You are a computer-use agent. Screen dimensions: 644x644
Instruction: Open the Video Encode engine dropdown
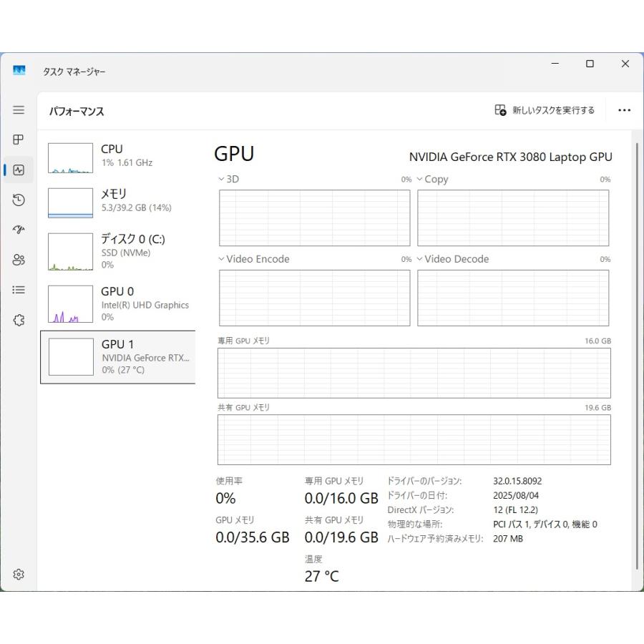point(254,259)
